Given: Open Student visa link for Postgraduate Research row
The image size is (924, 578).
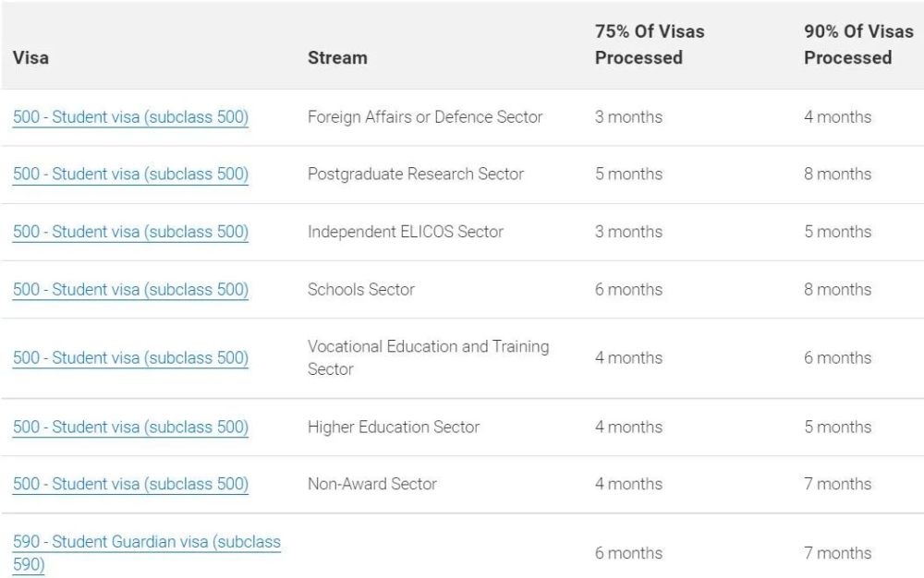Looking at the screenshot, I should [130, 175].
